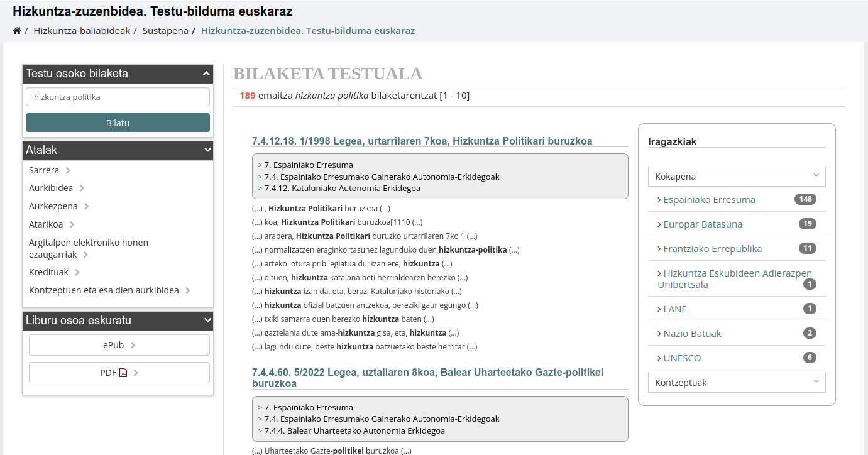Image resolution: width=868 pixels, height=455 pixels.
Task: Focus the hizkuntza politika search field
Action: [118, 97]
